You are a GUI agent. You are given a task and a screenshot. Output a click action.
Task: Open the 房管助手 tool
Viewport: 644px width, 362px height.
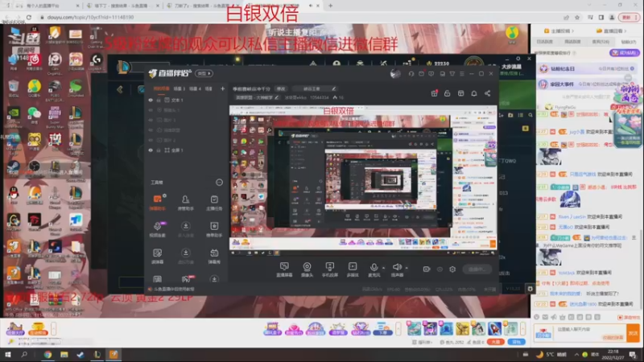(185, 203)
